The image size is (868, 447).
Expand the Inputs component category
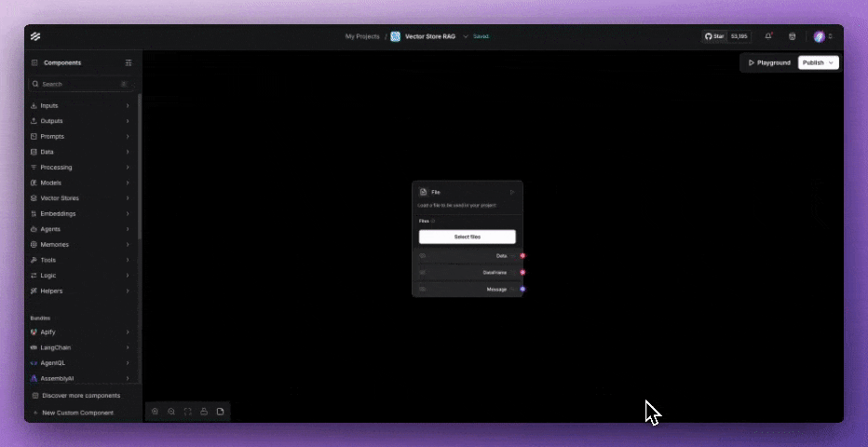(79, 105)
